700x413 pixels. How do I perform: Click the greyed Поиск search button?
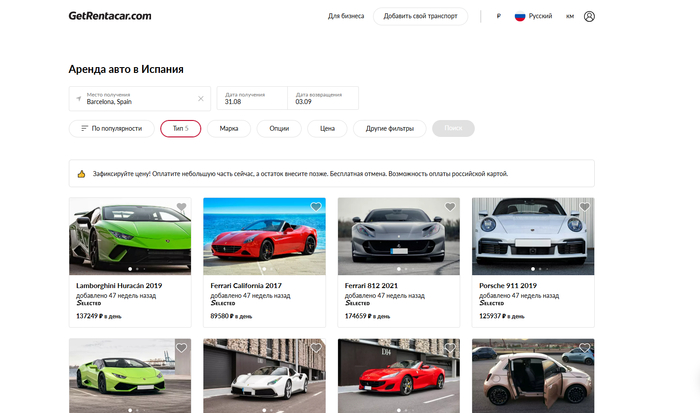453,129
